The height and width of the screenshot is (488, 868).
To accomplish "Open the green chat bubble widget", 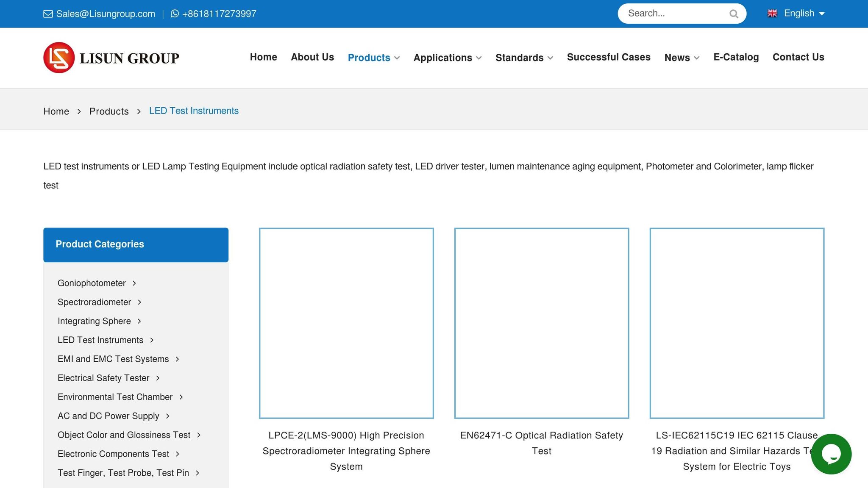I will (x=831, y=454).
